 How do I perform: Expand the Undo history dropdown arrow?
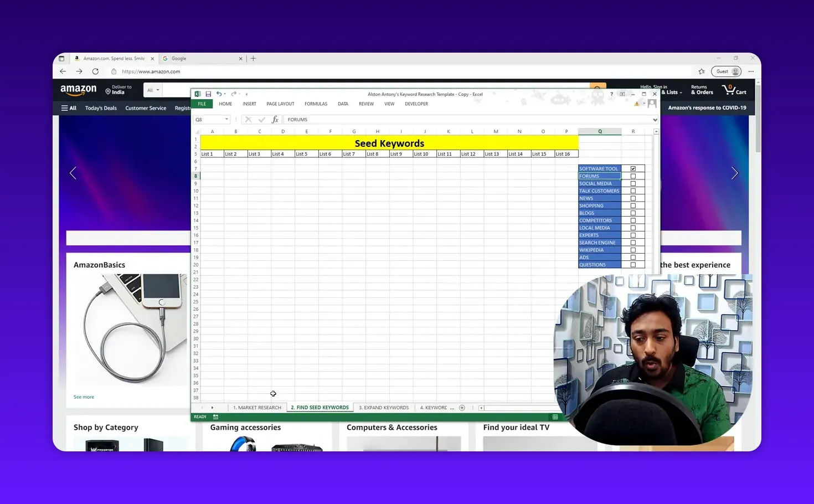point(224,94)
